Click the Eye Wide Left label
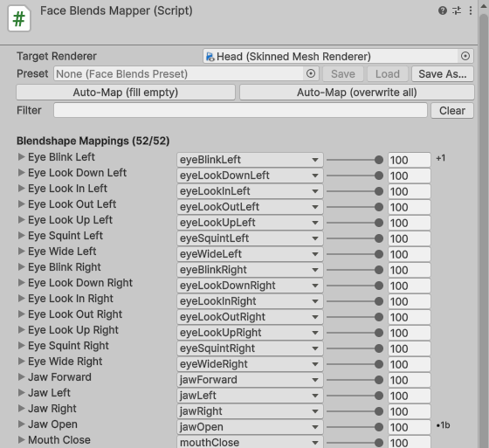489x448 pixels. (62, 252)
